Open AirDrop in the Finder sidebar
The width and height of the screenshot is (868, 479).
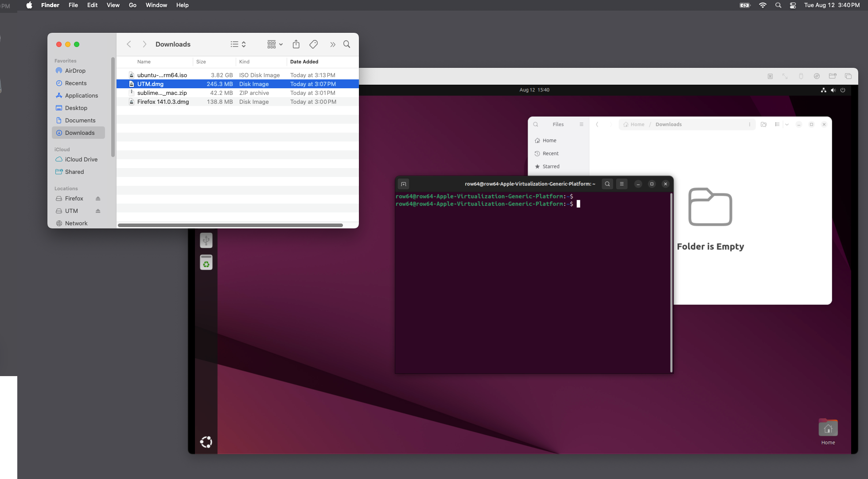coord(75,71)
